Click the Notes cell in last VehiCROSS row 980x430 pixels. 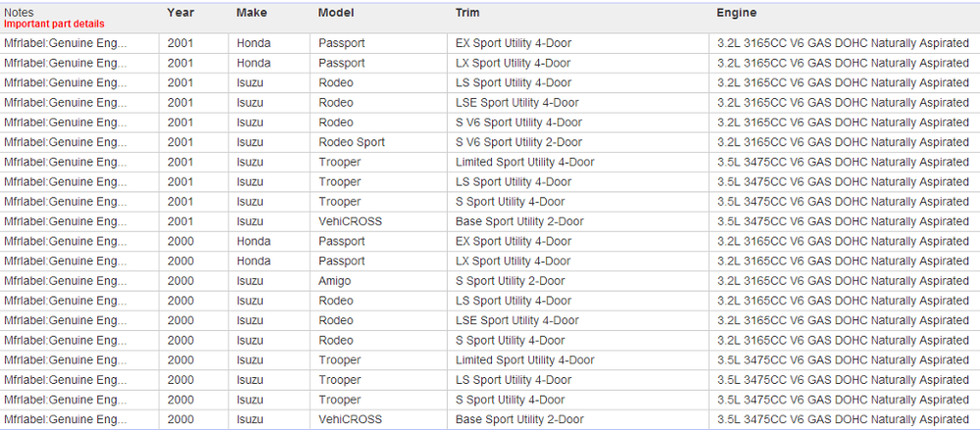click(79, 420)
